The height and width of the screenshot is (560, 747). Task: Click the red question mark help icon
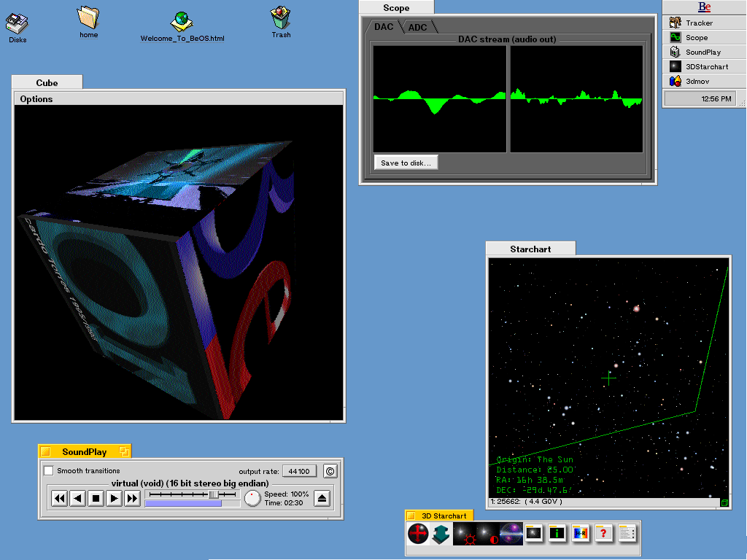pos(603,534)
